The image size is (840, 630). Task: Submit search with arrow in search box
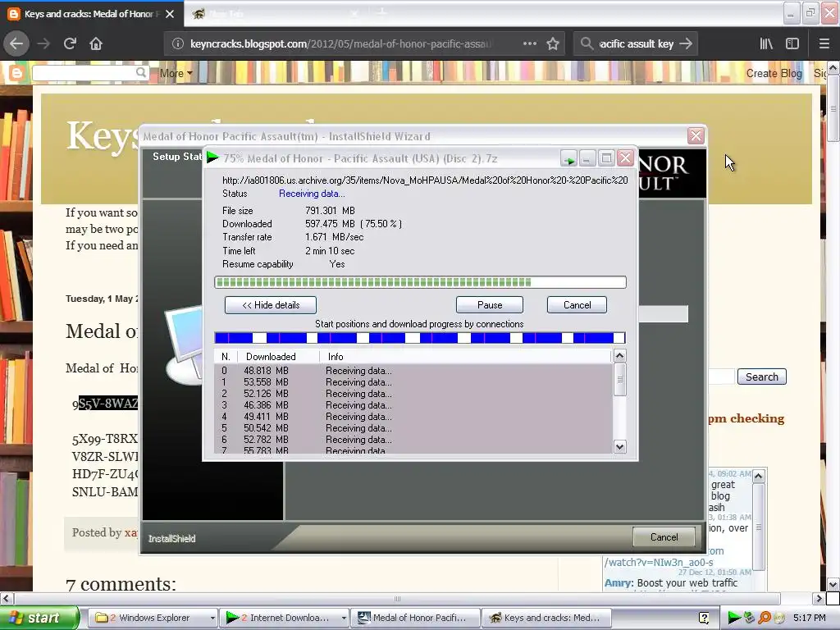click(x=686, y=43)
